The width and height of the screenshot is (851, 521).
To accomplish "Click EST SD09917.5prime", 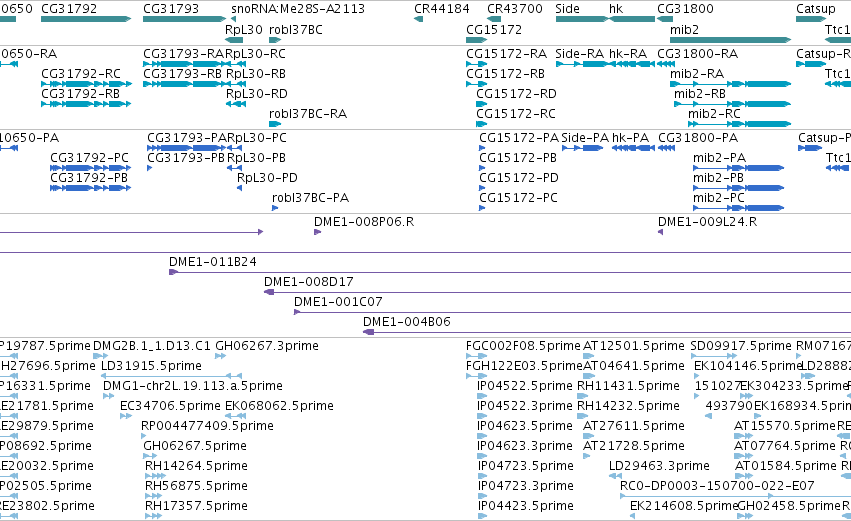I will point(741,346).
